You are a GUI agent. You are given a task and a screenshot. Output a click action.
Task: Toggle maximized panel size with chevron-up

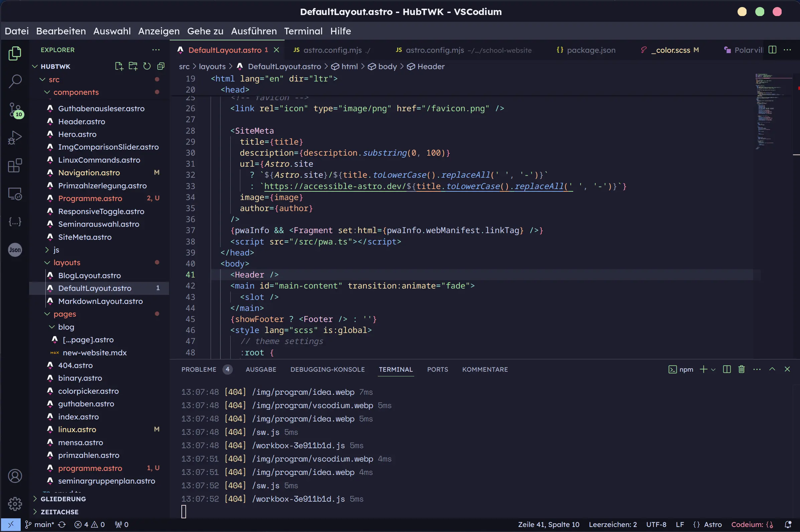pos(772,369)
